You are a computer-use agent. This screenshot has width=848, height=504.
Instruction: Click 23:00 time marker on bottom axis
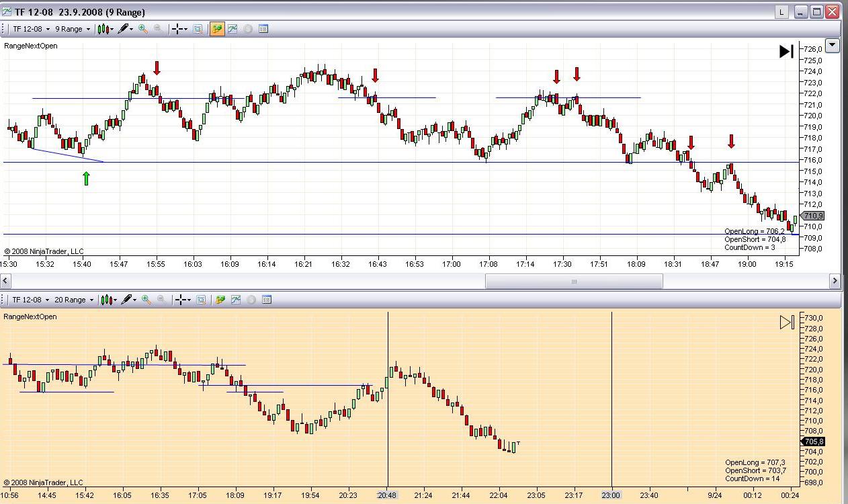point(611,495)
